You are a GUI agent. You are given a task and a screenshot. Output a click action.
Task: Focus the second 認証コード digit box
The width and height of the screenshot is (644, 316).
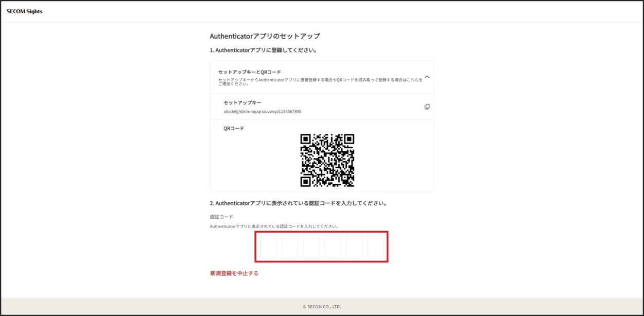tap(290, 247)
